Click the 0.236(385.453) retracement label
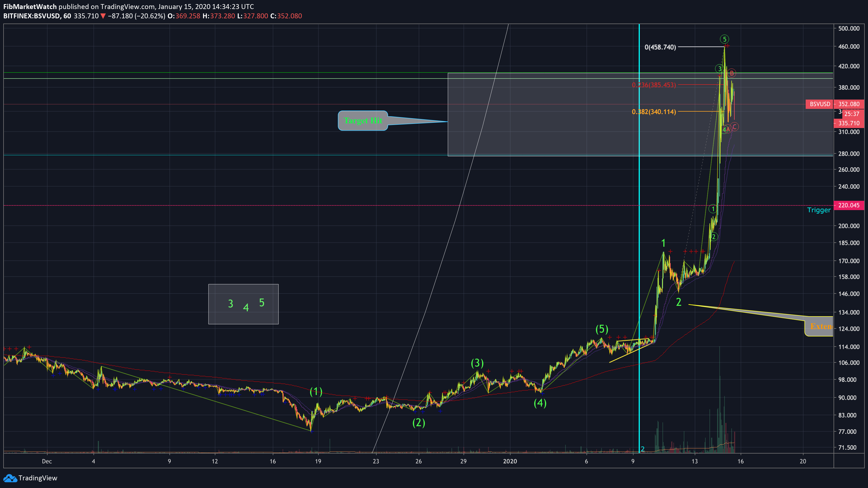 (654, 85)
